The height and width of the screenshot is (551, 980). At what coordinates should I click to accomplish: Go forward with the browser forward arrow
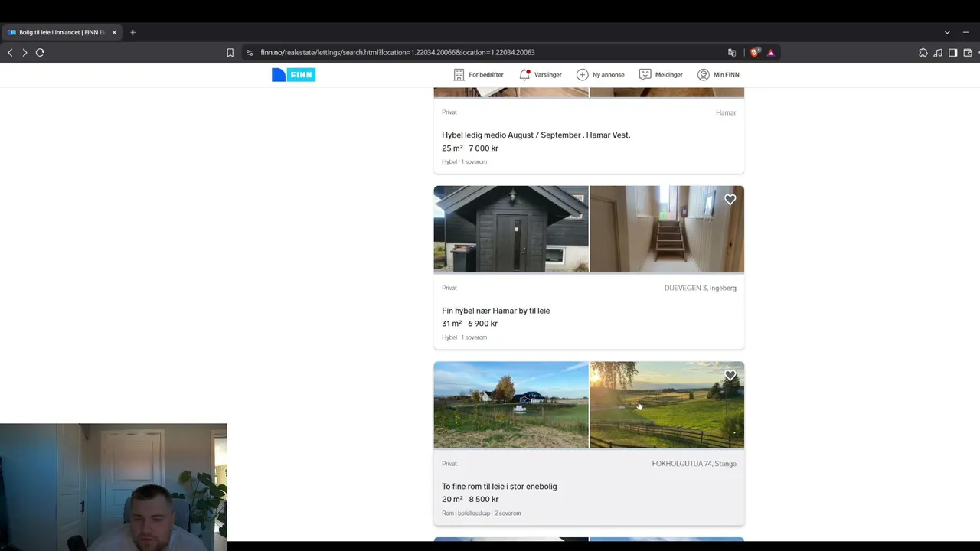(24, 52)
